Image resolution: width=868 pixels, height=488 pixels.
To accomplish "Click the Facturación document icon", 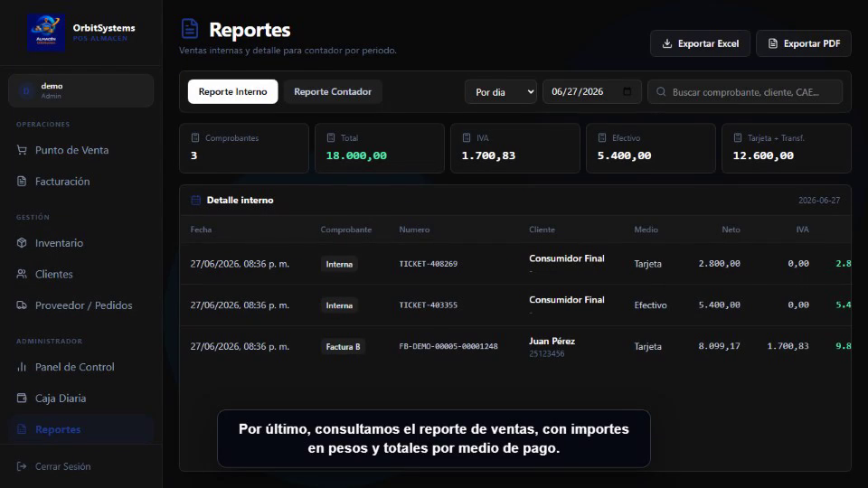I will [22, 181].
